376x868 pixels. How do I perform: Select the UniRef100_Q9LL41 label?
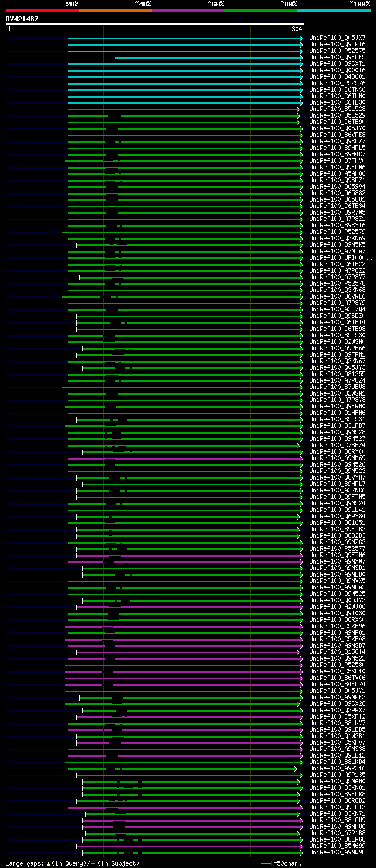click(337, 510)
